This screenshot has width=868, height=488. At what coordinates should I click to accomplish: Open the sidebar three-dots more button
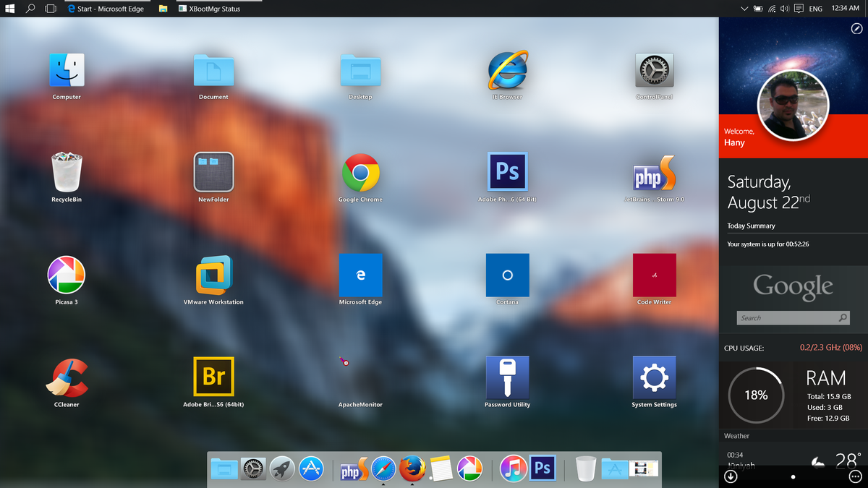[855, 476]
